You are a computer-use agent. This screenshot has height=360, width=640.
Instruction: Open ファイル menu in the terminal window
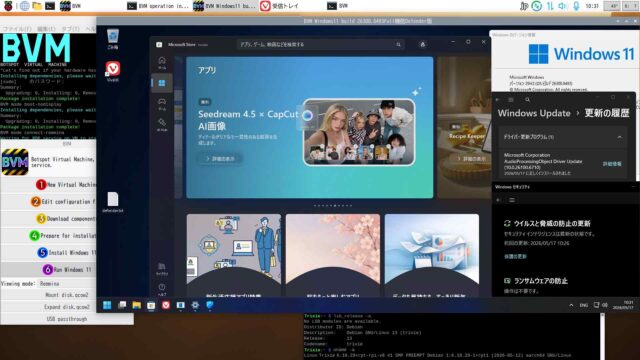click(x=16, y=29)
